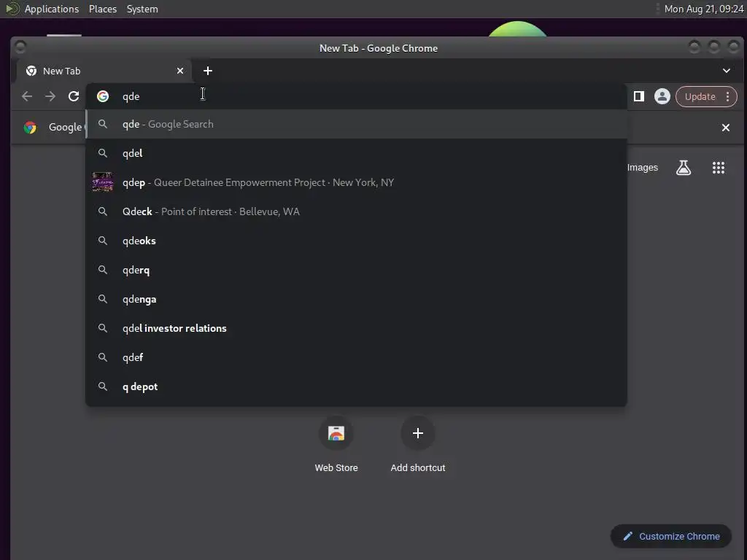Open the side panel icon

[639, 97]
